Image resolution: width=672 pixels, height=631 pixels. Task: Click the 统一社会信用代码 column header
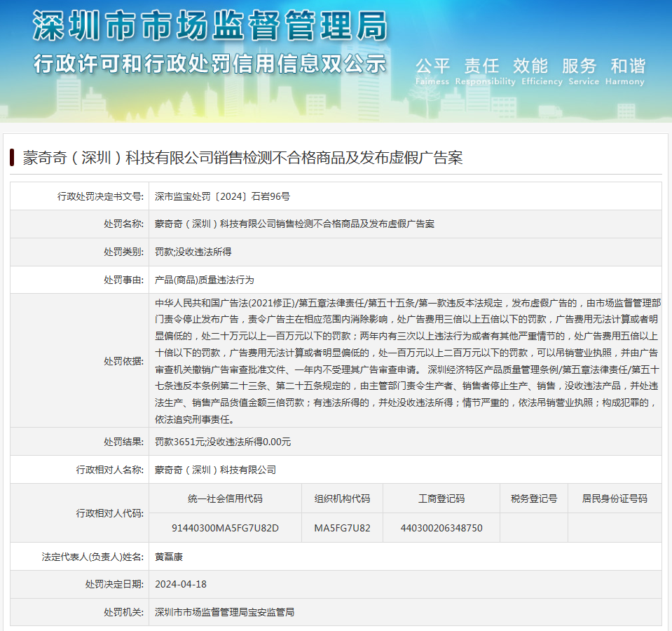coord(225,498)
